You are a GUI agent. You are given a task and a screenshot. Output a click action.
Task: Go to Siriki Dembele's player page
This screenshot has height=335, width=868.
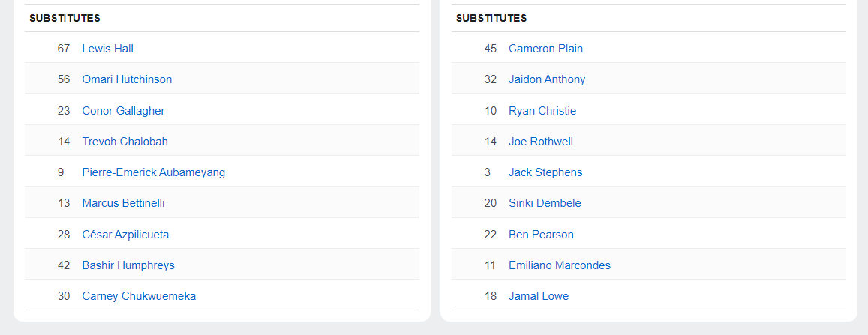pyautogui.click(x=545, y=203)
